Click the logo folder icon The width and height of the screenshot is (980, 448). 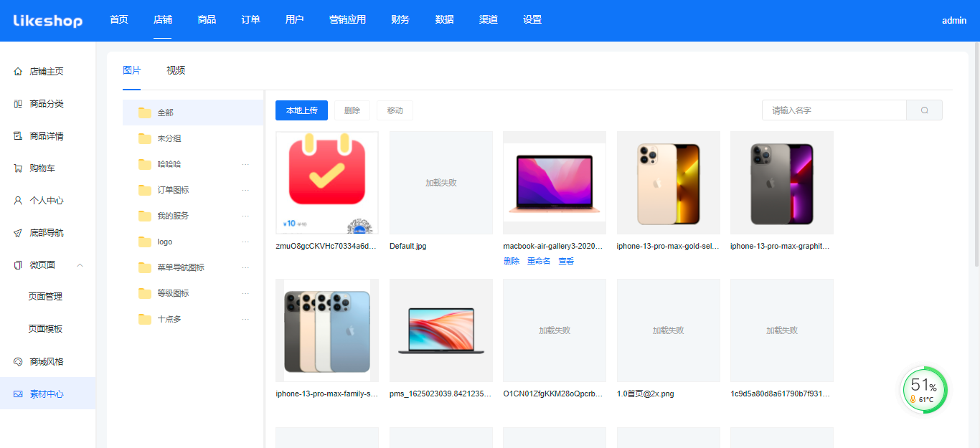click(x=145, y=242)
